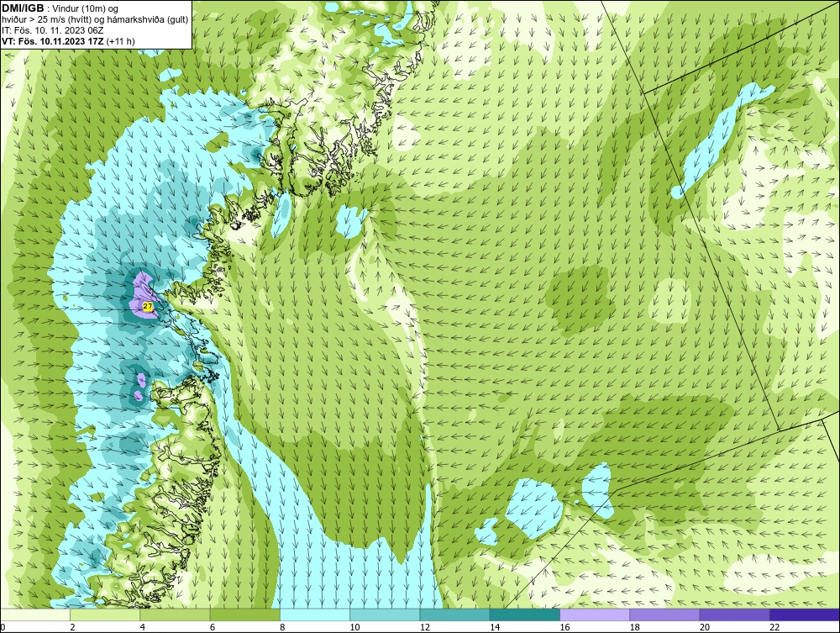Viewport: 840px width, 633px height.
Task: Click the 'hviður > 25 m/s' legend description line
Action: point(95,19)
